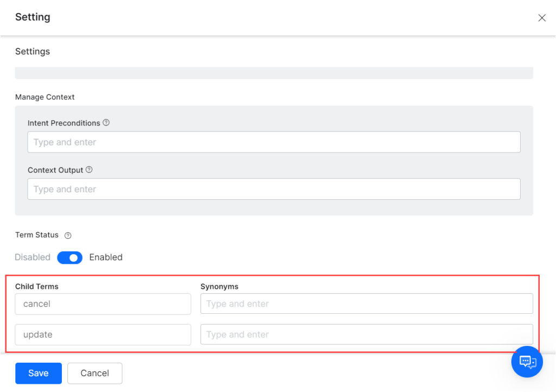Click the help icon next to Context Output
This screenshot has width=556, height=392.
[89, 169]
